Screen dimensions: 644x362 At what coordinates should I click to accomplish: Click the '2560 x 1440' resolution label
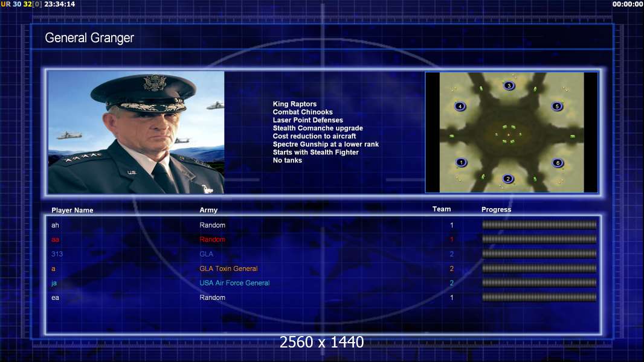(x=321, y=342)
